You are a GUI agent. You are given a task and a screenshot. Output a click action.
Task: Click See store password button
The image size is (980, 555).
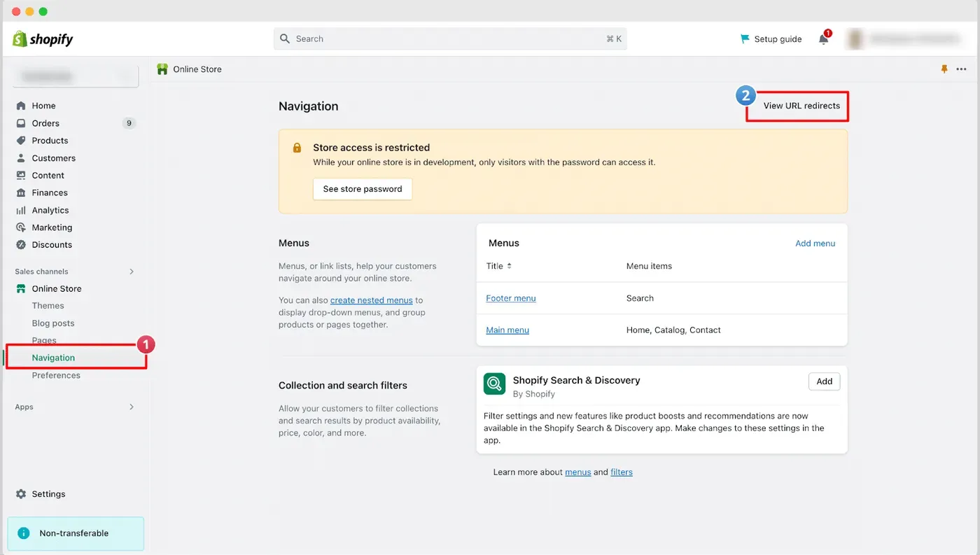[x=363, y=189]
